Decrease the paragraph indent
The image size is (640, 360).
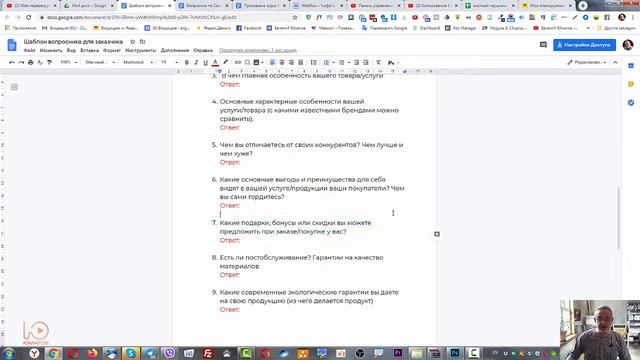tap(356, 62)
